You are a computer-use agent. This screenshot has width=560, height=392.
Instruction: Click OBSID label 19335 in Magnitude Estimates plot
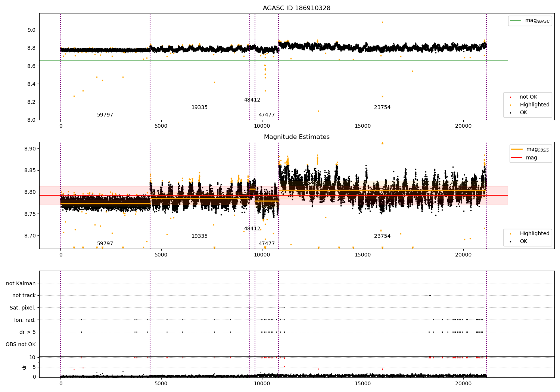pos(199,236)
